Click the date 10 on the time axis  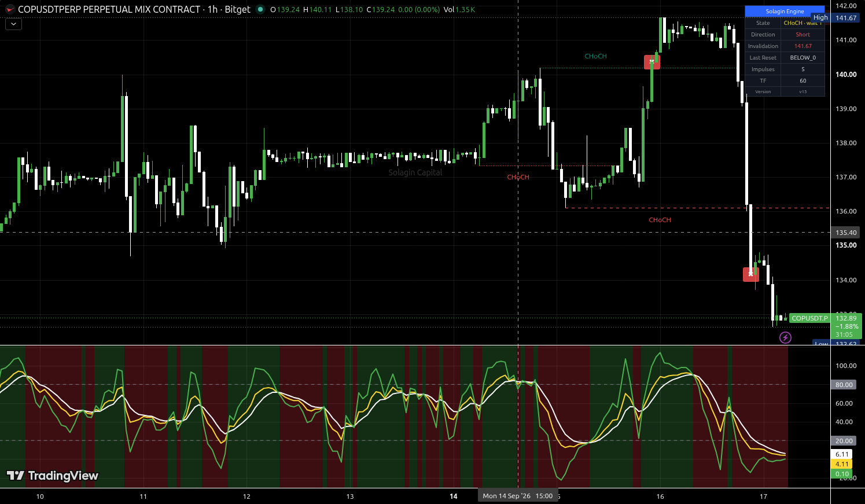click(x=40, y=496)
